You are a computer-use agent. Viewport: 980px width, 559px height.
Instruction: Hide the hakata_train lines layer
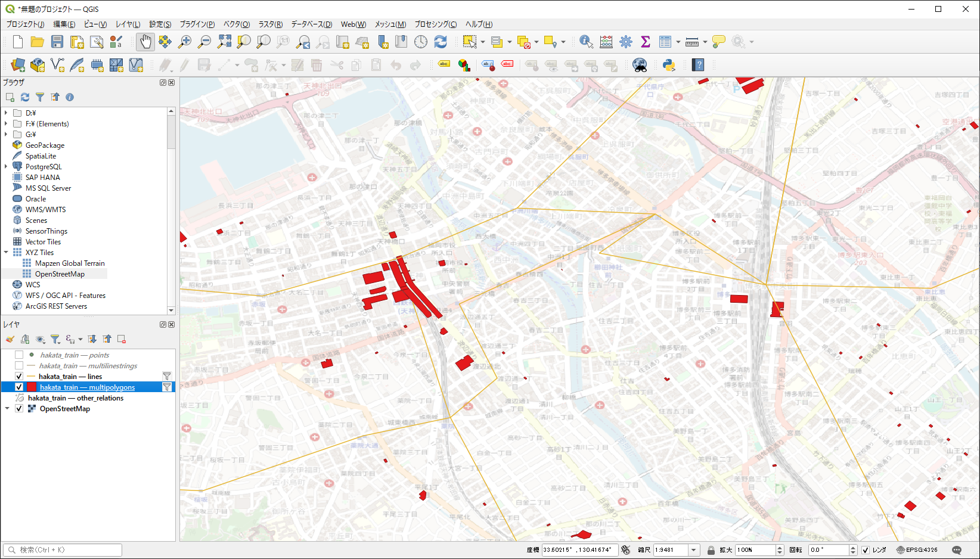tap(19, 377)
